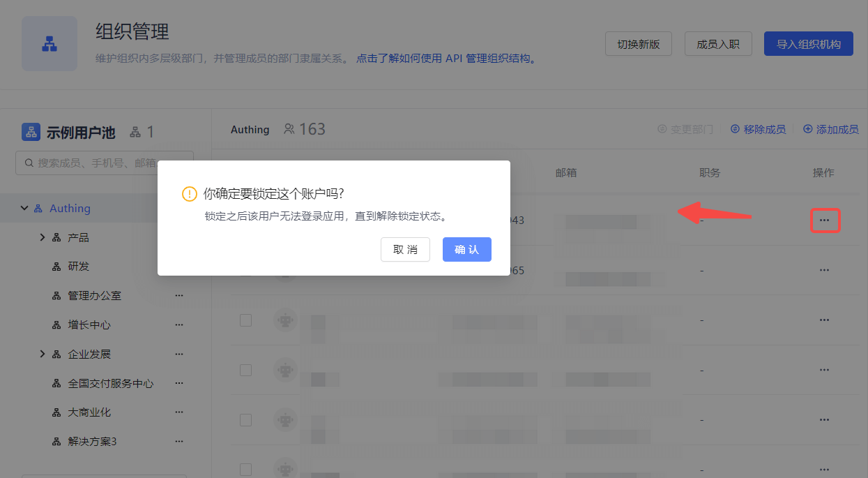Image resolution: width=868 pixels, height=478 pixels.
Task: Click the member search input field
Action: (105, 163)
